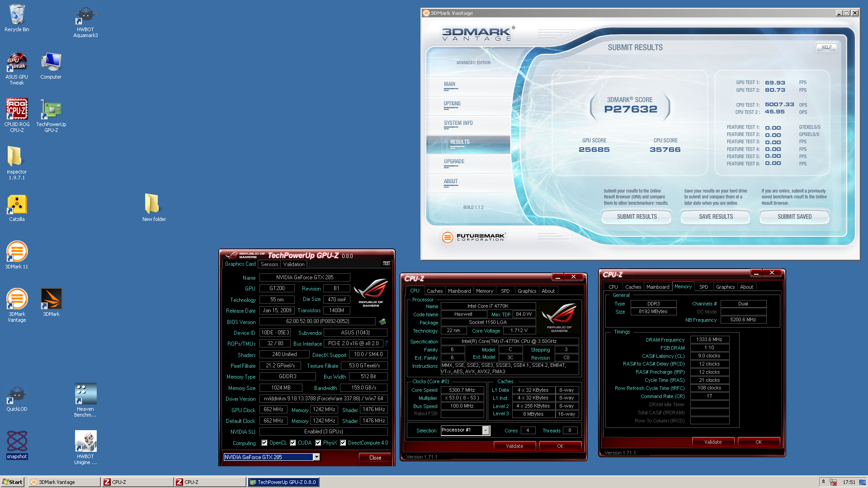868x488 pixels.
Task: Click the 3DMark score P27632
Action: tap(631, 109)
